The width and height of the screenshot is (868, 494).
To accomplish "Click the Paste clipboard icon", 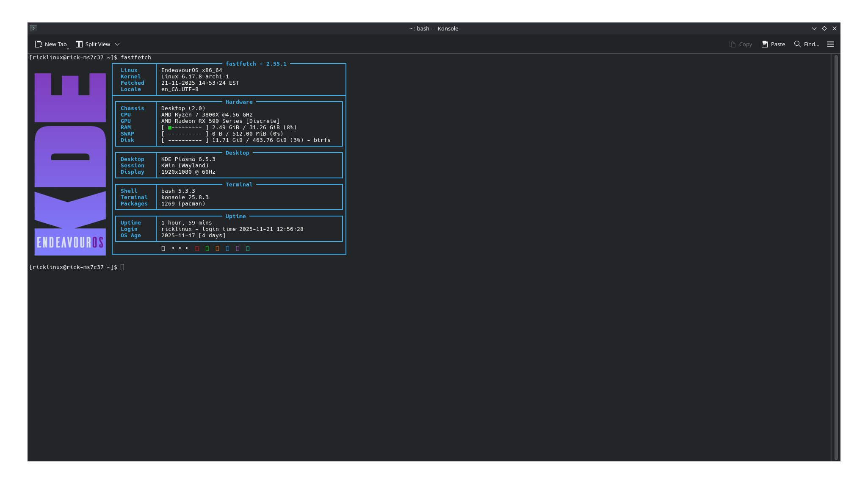I will 764,44.
